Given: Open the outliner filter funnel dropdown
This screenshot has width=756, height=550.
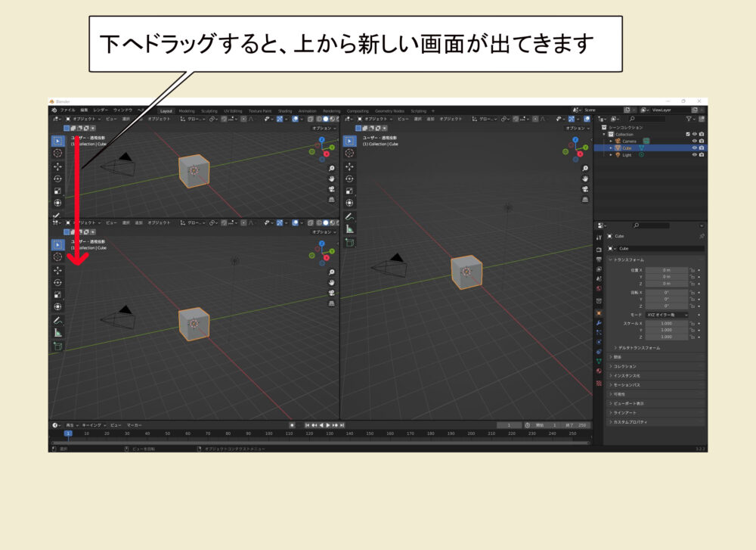Looking at the screenshot, I should [690, 119].
